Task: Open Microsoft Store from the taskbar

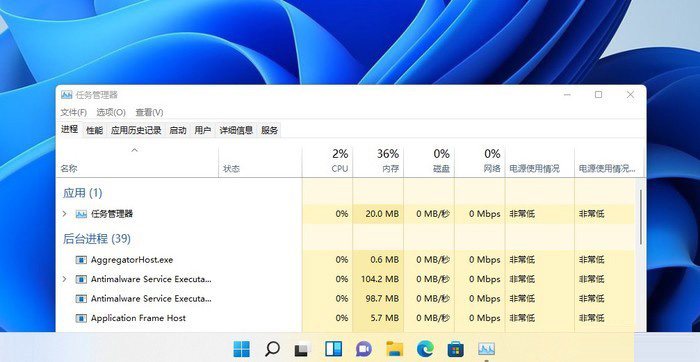Action: [456, 349]
